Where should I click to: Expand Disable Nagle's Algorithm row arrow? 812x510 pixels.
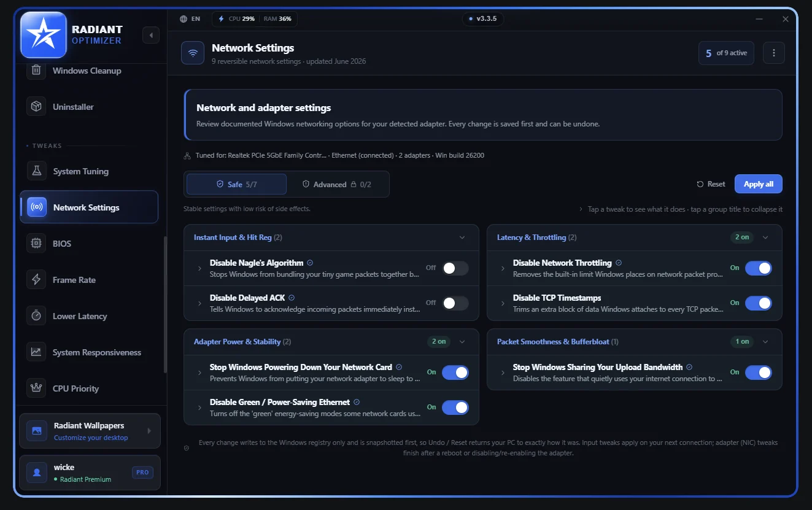199,269
